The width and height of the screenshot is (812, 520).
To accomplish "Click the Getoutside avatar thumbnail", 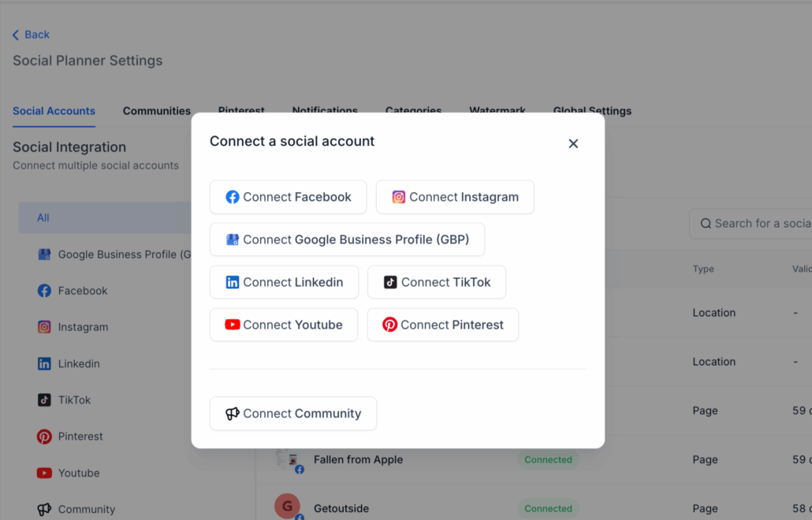I will (288, 506).
